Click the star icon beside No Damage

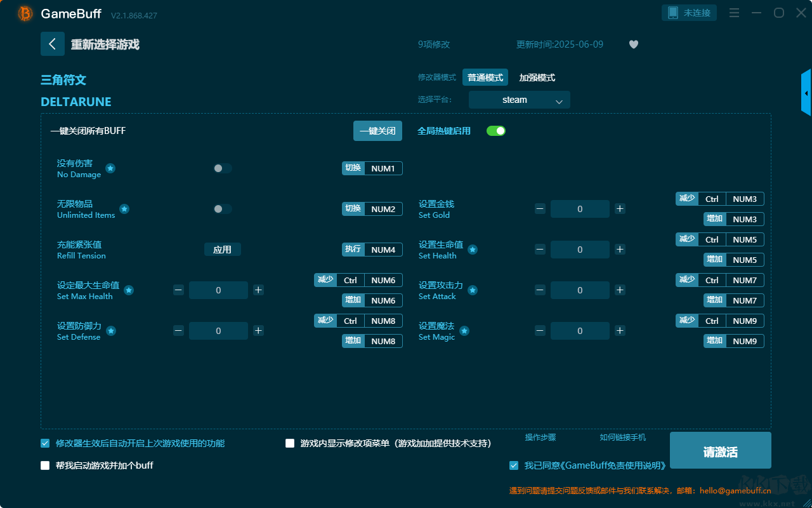click(110, 168)
